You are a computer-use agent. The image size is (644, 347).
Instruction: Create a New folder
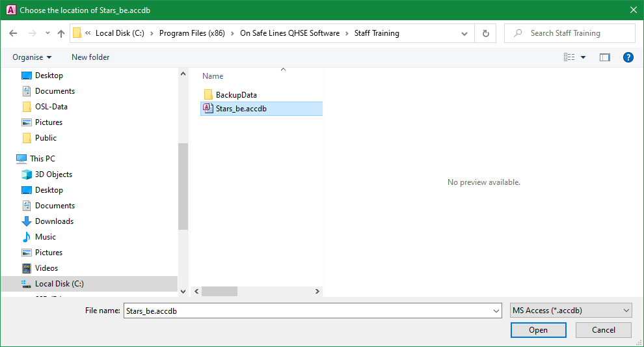(x=90, y=57)
